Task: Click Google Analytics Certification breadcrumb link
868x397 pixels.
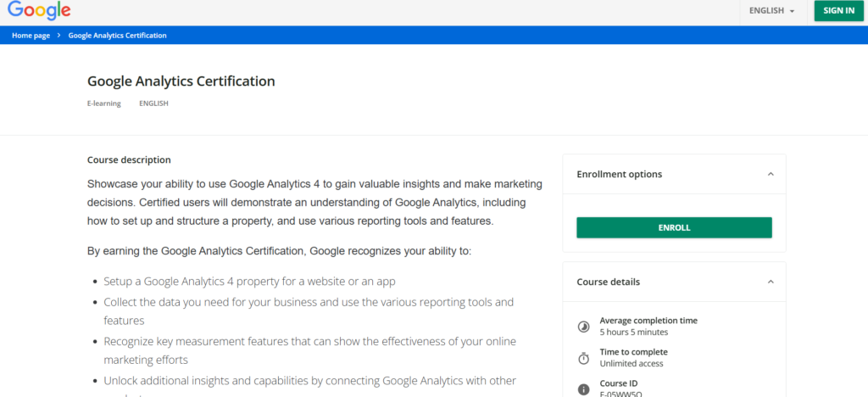Action: pos(117,36)
